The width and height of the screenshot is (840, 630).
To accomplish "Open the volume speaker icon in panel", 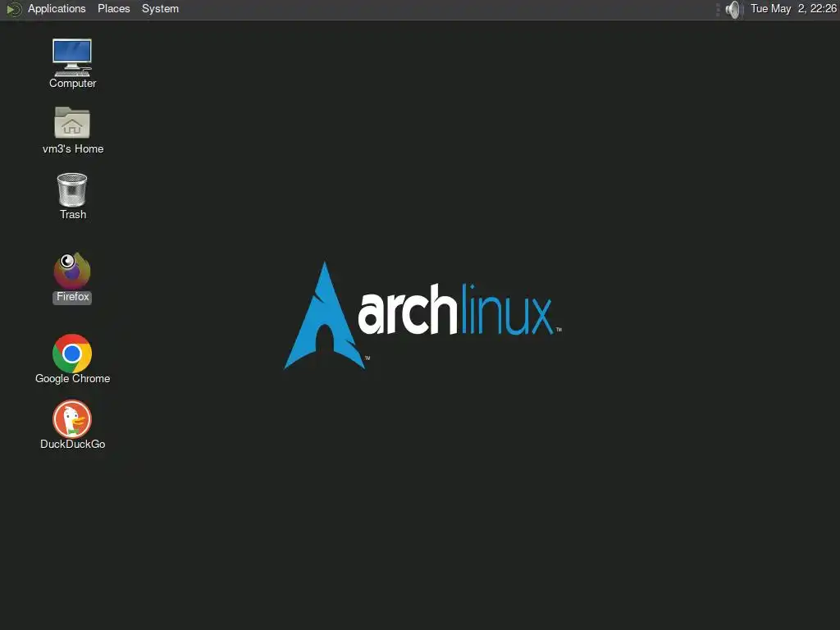I will (734, 9).
